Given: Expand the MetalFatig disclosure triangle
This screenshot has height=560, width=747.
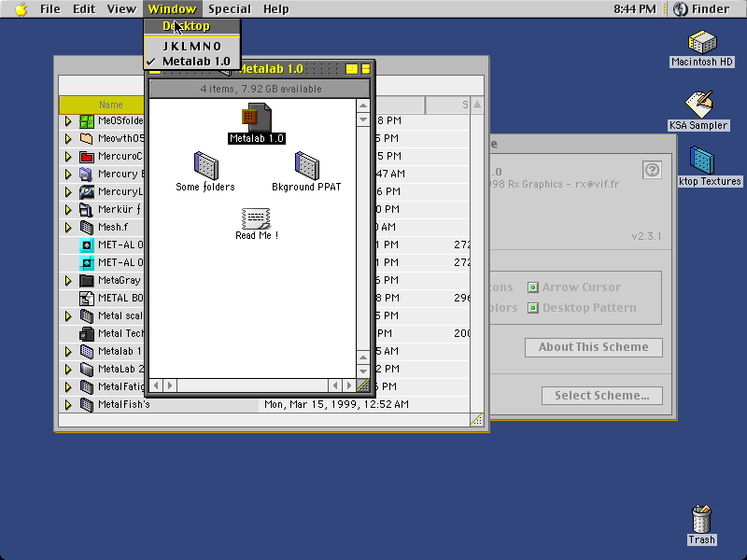Looking at the screenshot, I should pos(68,386).
